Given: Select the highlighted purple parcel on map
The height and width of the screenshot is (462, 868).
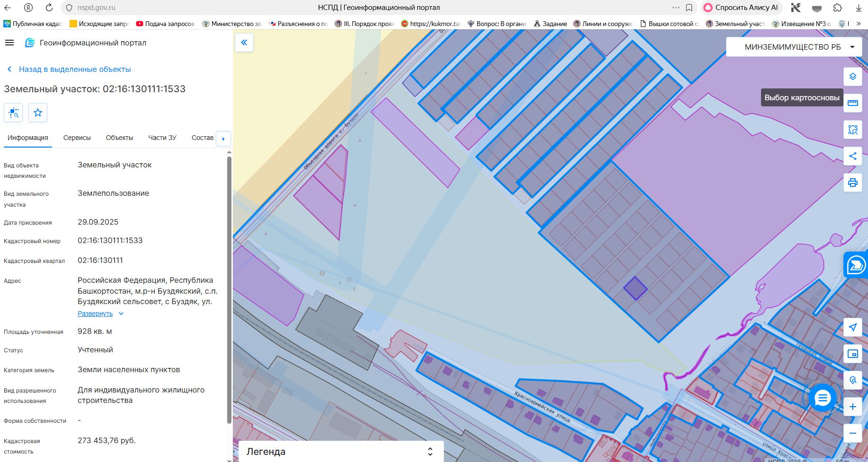Looking at the screenshot, I should point(635,288).
